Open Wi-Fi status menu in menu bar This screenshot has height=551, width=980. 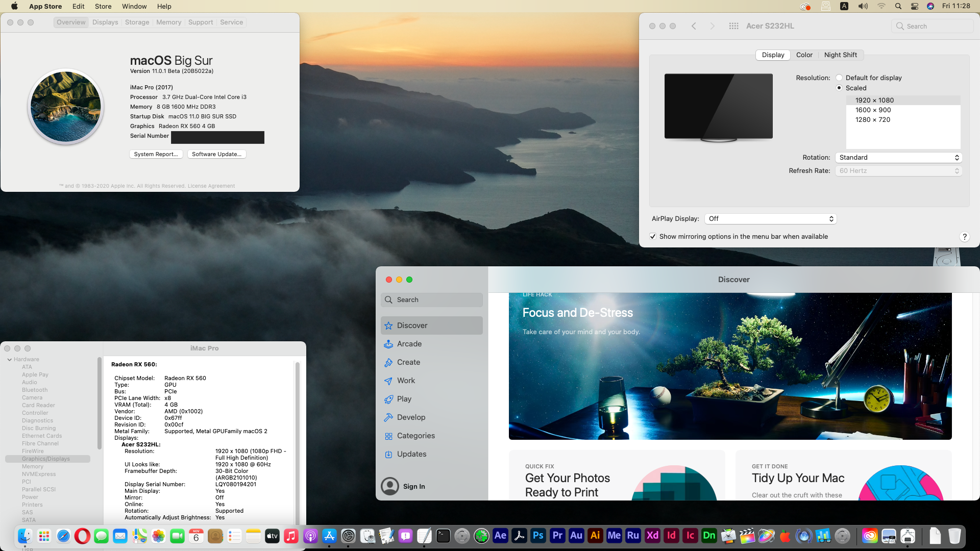(881, 6)
